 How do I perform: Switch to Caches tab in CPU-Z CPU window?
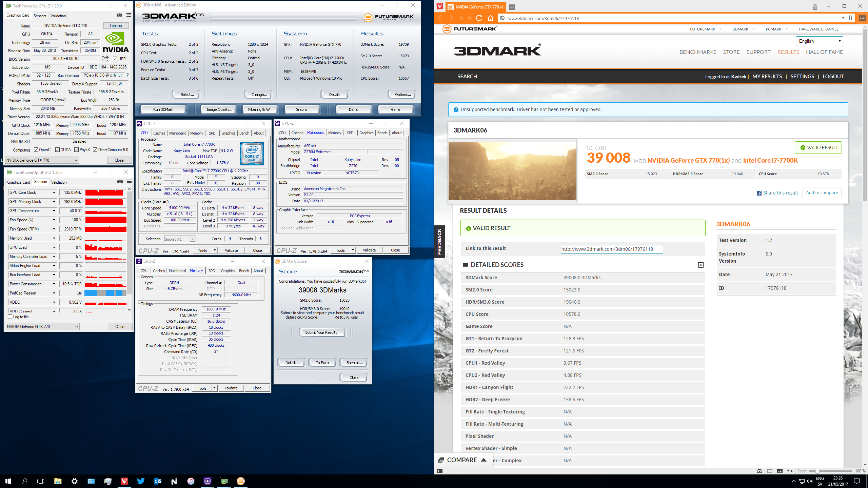pos(159,133)
